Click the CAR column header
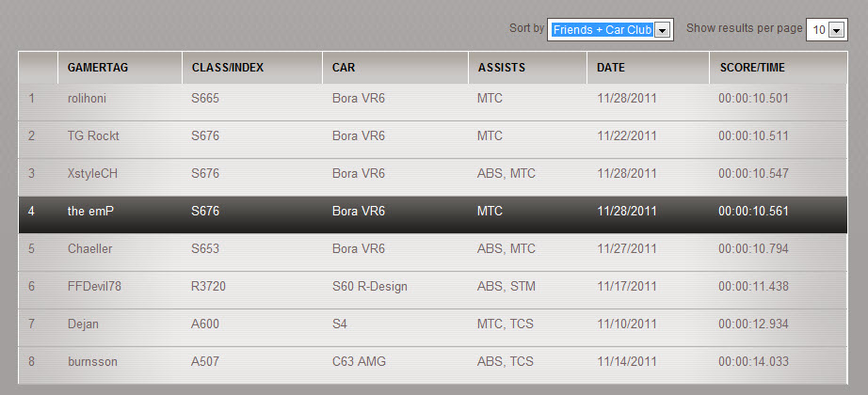868x395 pixels. coord(344,68)
